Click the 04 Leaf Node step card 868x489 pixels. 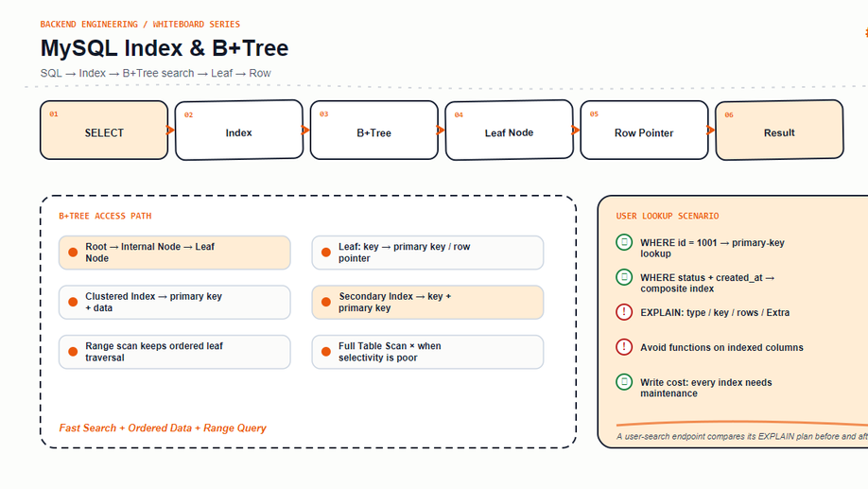point(510,131)
